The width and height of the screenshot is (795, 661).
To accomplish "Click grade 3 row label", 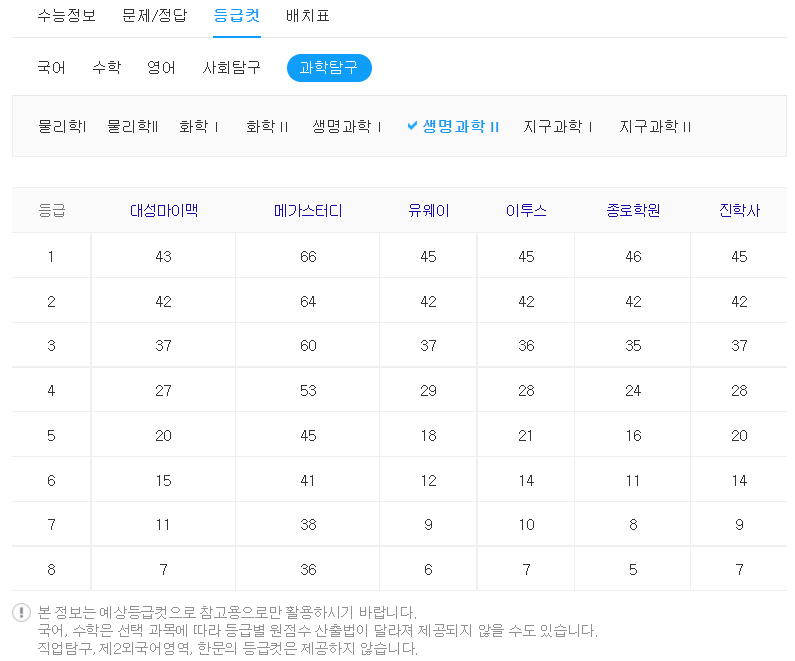I will click(x=51, y=346).
